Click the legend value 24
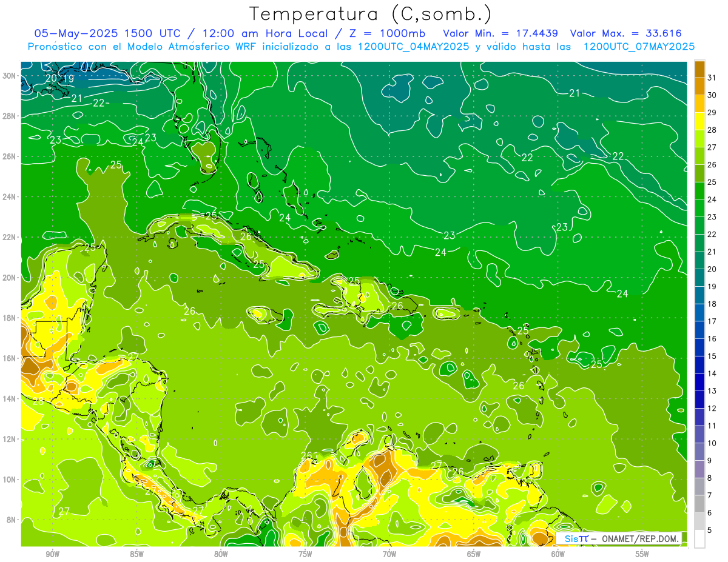 712,199
